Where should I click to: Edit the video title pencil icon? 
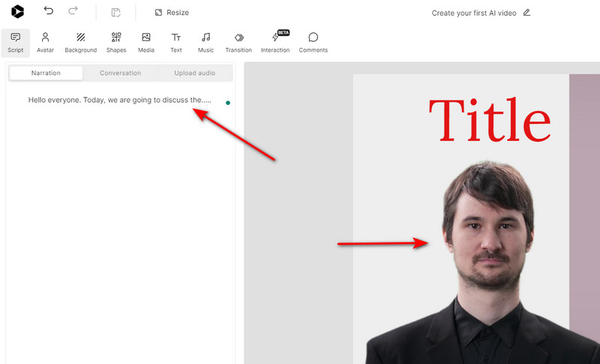pyautogui.click(x=526, y=13)
